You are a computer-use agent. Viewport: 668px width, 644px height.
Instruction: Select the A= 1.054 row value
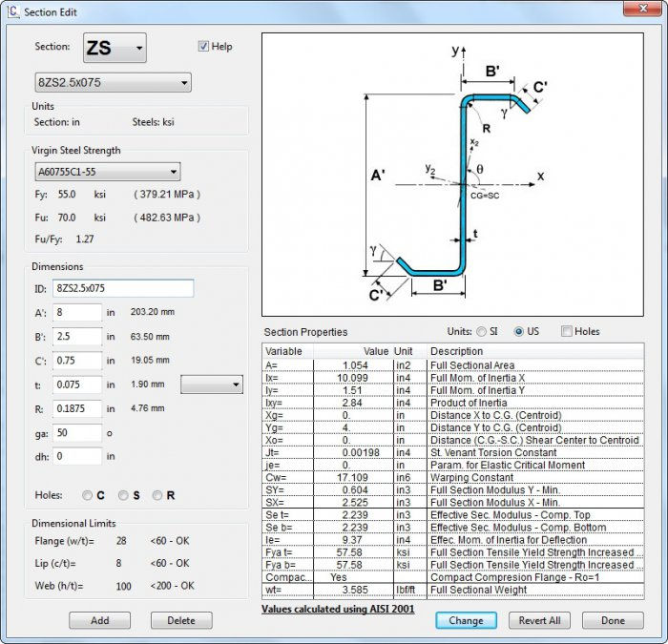pos(353,365)
